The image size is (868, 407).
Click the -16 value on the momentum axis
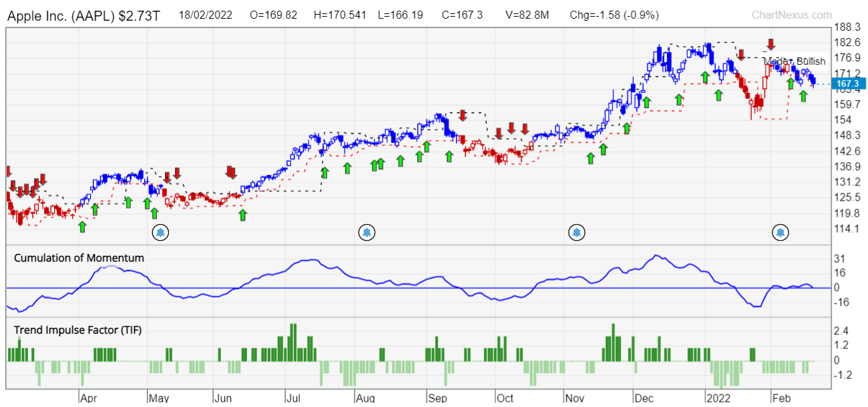[x=842, y=302]
